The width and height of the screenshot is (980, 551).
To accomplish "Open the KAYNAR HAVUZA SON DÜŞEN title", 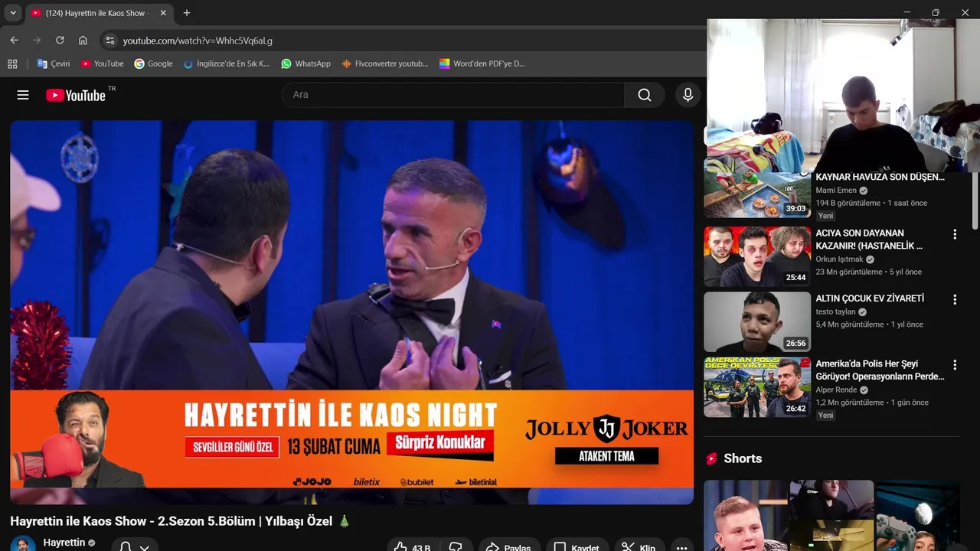I will pyautogui.click(x=880, y=177).
